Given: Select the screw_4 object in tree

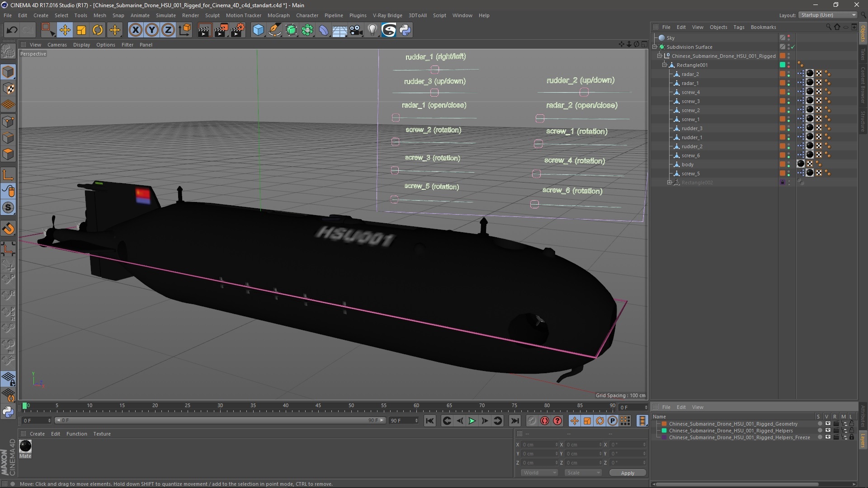Looking at the screenshot, I should coord(690,92).
